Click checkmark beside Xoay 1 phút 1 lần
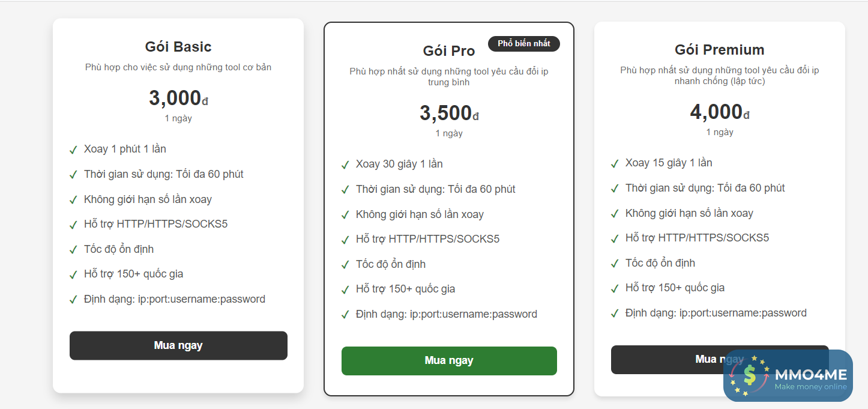Screen dimensions: 868x409 (73, 150)
